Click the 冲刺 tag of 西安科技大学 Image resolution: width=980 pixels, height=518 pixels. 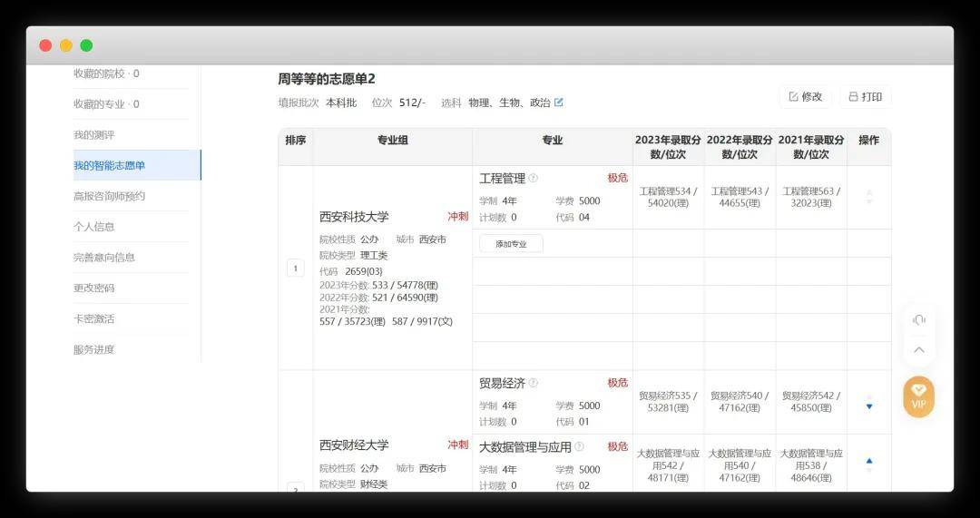pyautogui.click(x=457, y=216)
